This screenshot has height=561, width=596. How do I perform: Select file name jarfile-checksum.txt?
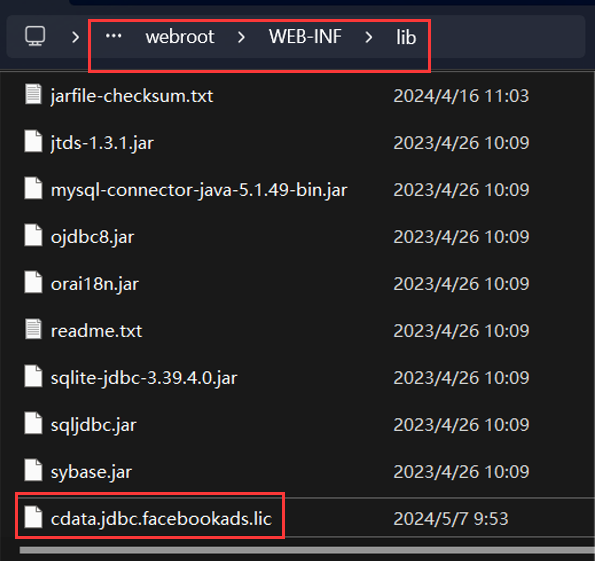132,96
